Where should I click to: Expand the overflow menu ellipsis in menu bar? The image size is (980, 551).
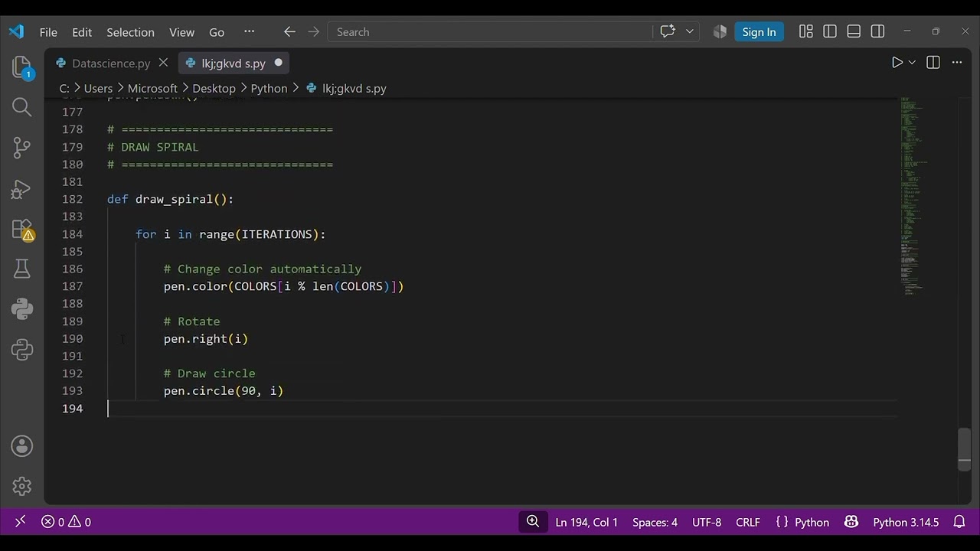249,31
